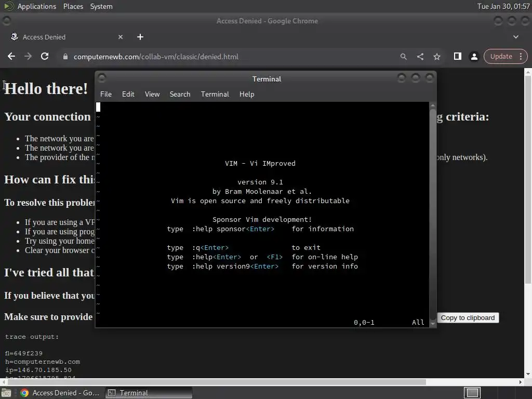532x399 pixels.
Task: Click page scroll-down arrow in Chrome
Action: (528, 374)
